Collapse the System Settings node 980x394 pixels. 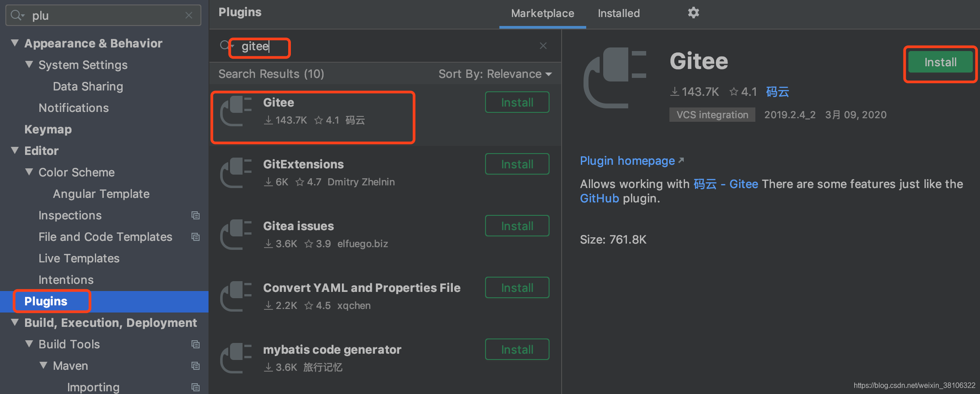pyautogui.click(x=29, y=64)
